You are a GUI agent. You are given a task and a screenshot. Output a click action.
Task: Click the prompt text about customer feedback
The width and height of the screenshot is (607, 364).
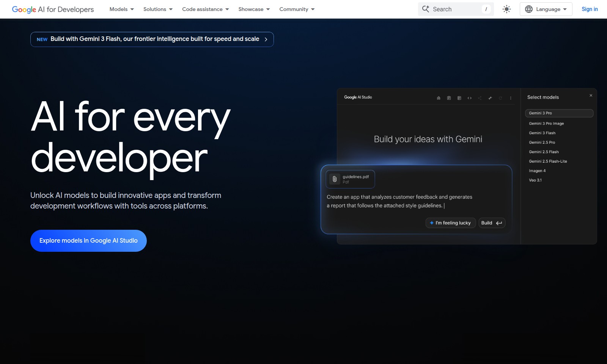tap(399, 201)
